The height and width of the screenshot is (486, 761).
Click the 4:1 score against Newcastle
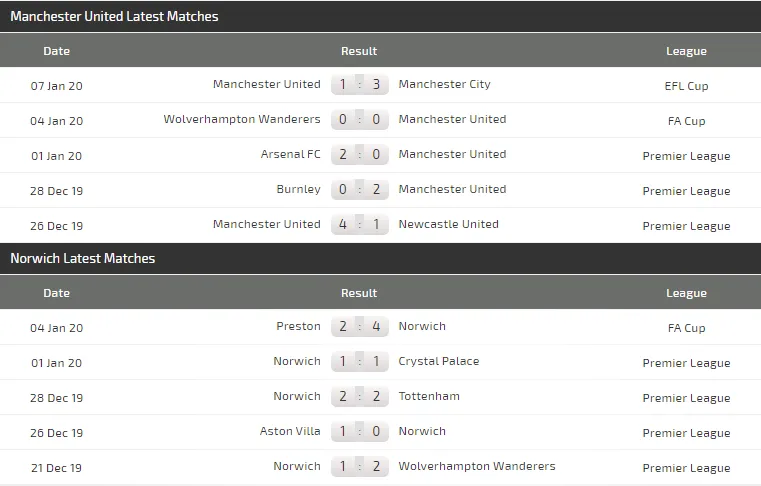[359, 225]
